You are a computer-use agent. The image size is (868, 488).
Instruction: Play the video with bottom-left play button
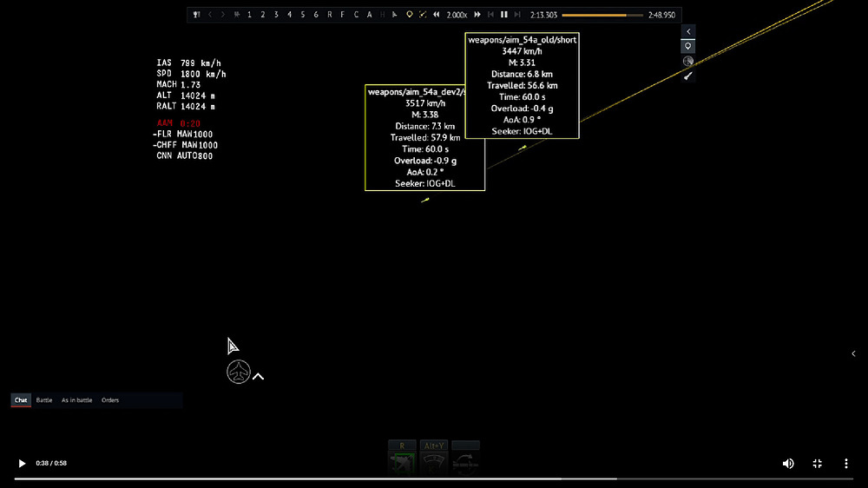click(22, 463)
